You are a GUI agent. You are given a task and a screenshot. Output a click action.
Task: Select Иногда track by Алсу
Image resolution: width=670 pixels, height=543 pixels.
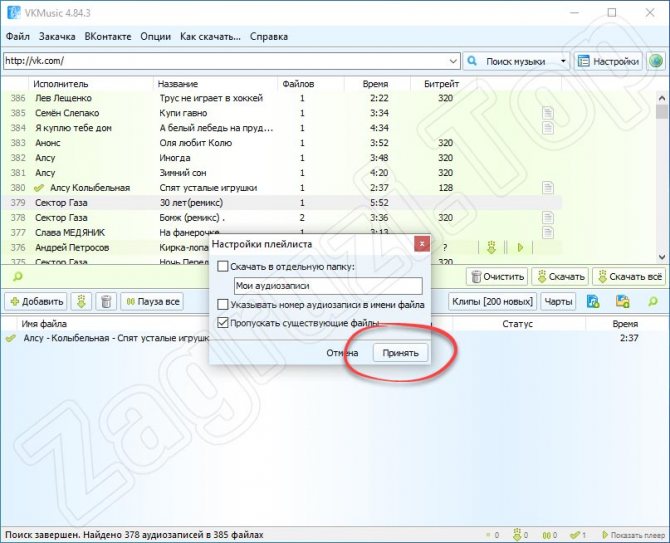click(x=282, y=158)
